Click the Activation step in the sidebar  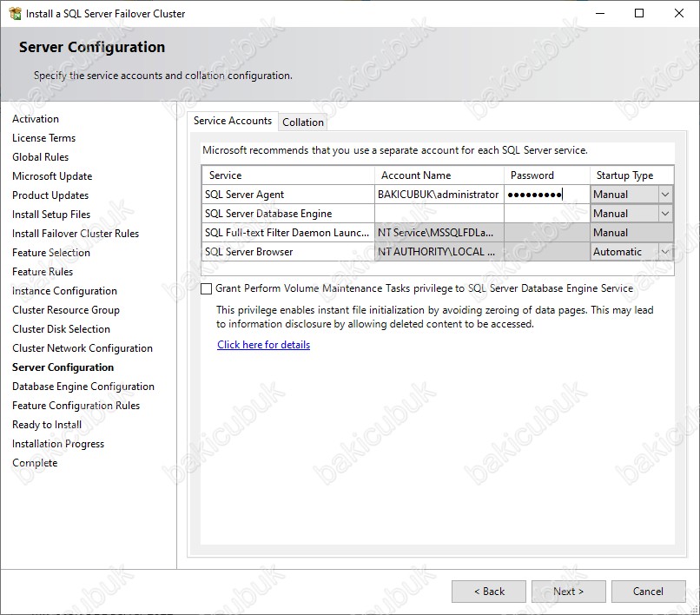coord(36,119)
